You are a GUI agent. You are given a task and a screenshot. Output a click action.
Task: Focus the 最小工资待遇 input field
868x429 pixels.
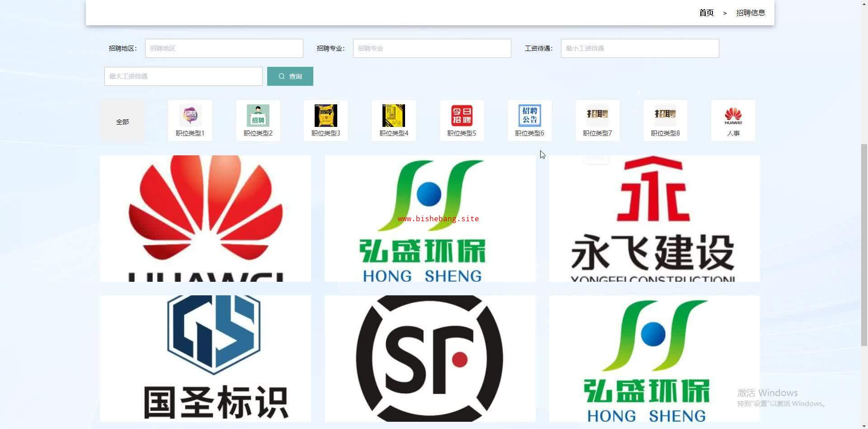point(640,48)
